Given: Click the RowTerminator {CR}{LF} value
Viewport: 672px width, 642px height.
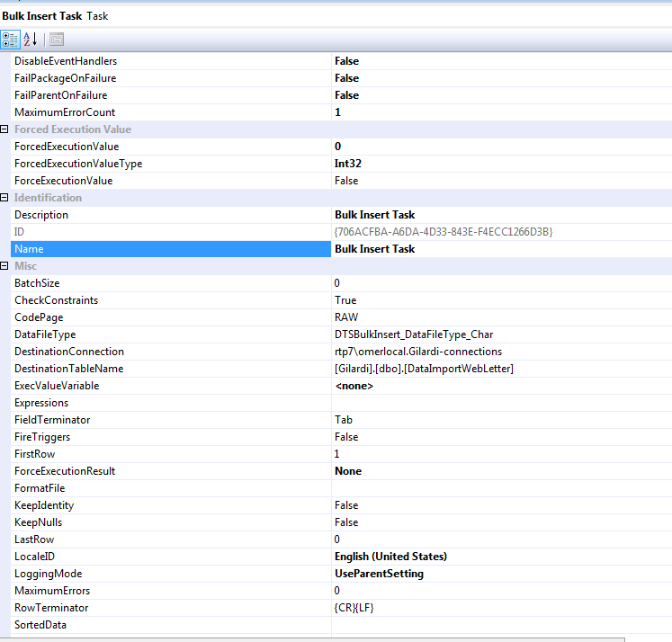Looking at the screenshot, I should [354, 608].
